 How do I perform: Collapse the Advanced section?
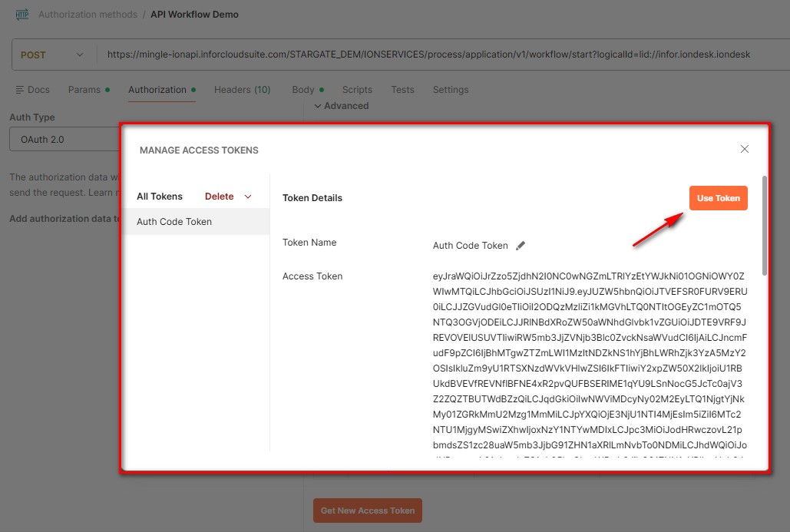point(341,106)
